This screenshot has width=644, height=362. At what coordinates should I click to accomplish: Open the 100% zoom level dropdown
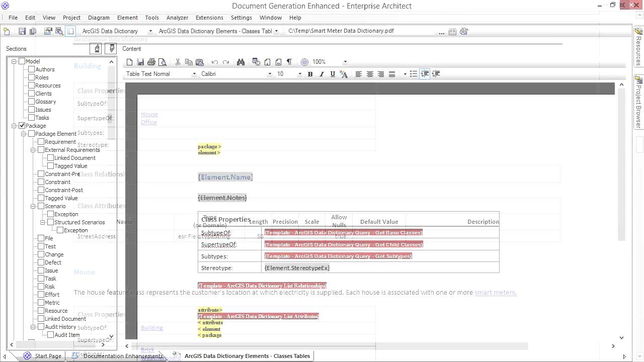coord(345,62)
